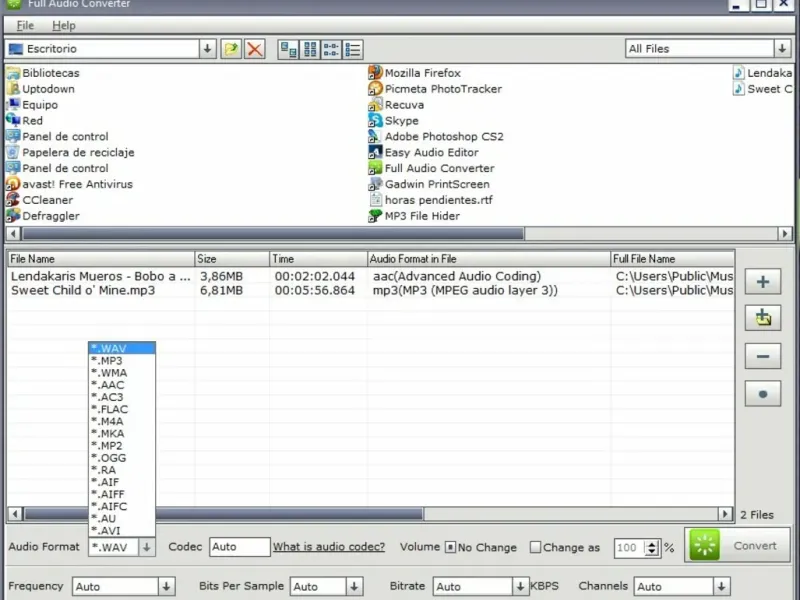Select the Skype shortcut
800x600 pixels.
pyautogui.click(x=393, y=120)
